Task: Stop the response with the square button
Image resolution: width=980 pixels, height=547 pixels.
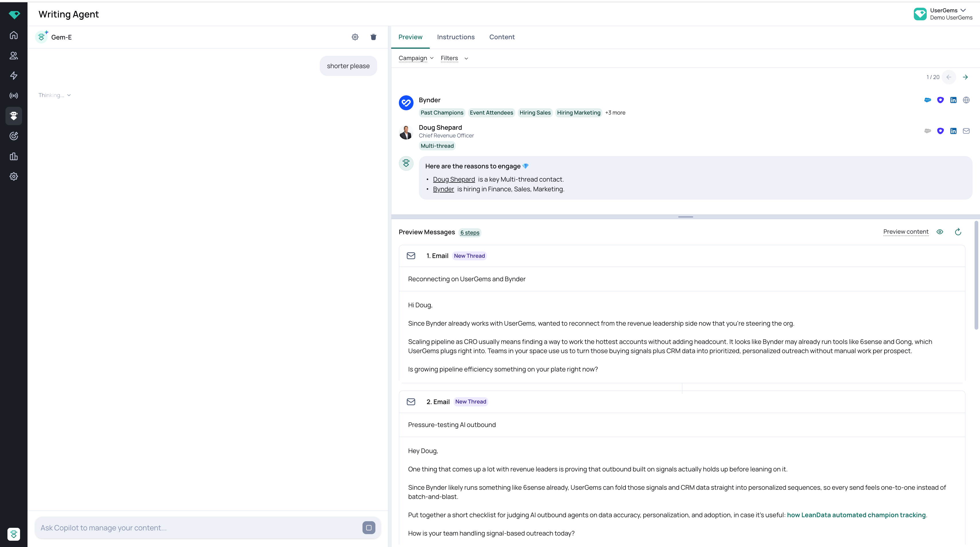Action: click(369, 528)
